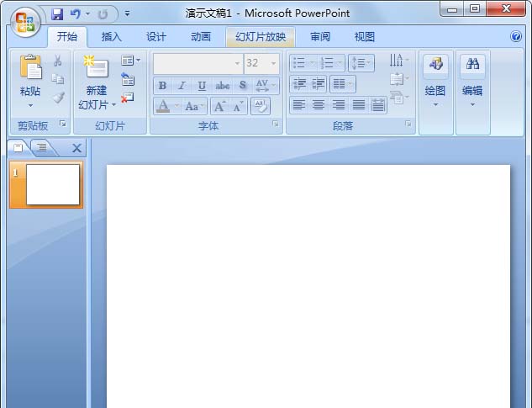Activate the Format Painter brush

[x=59, y=98]
